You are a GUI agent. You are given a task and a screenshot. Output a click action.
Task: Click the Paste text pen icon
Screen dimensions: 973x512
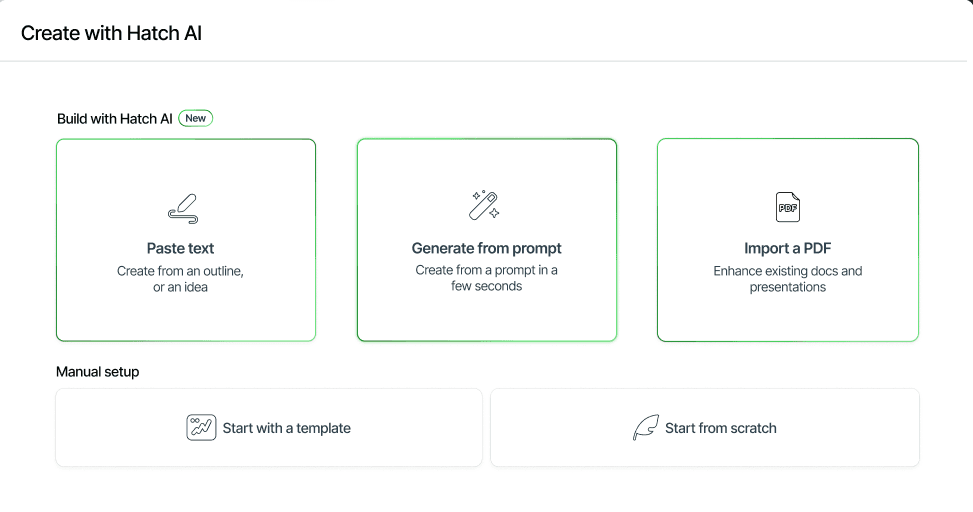coord(182,208)
